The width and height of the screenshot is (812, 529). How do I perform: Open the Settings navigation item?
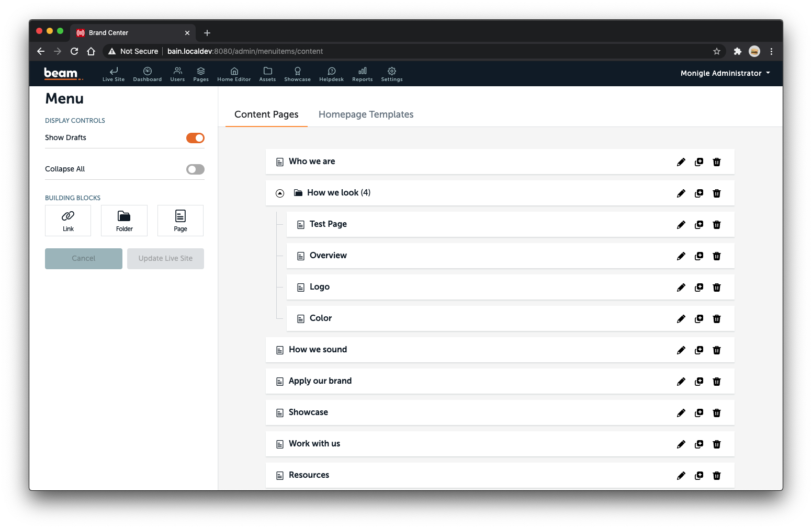point(392,74)
